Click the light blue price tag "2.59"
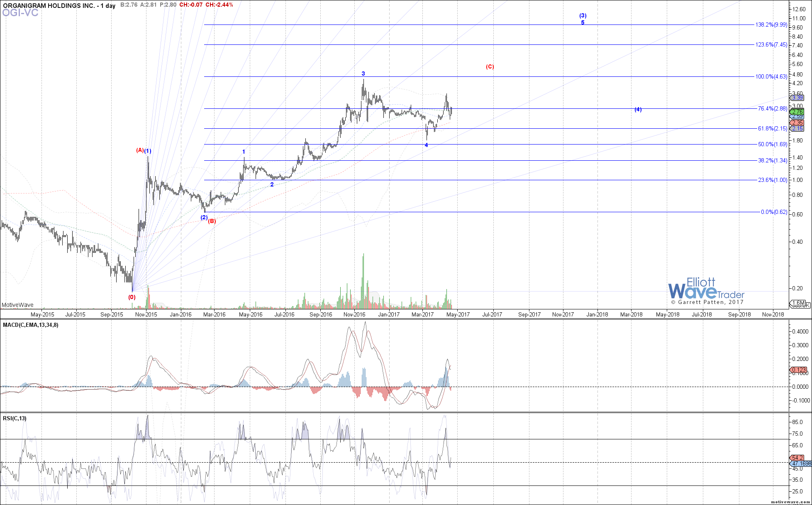This screenshot has width=812, height=505. [797, 117]
